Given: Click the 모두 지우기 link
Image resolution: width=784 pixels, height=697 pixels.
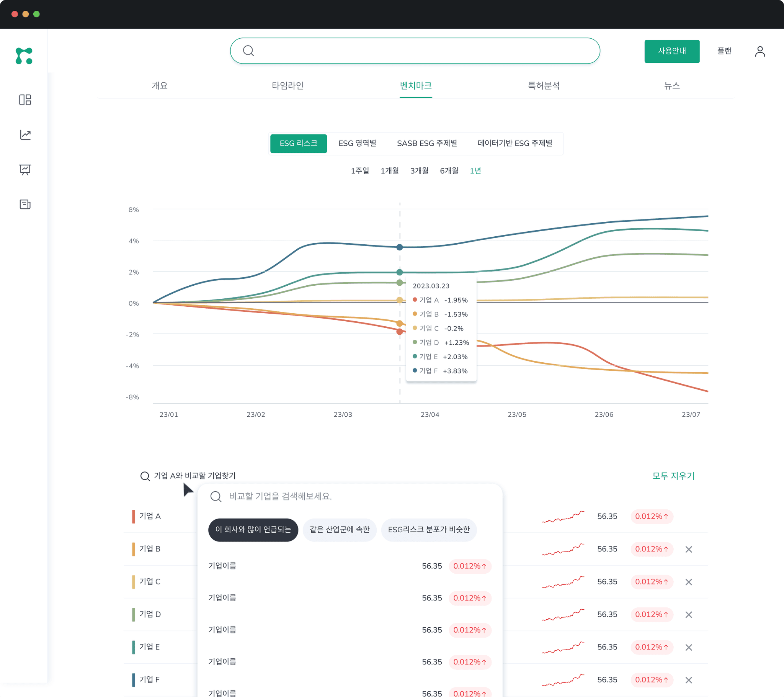Looking at the screenshot, I should coord(673,476).
